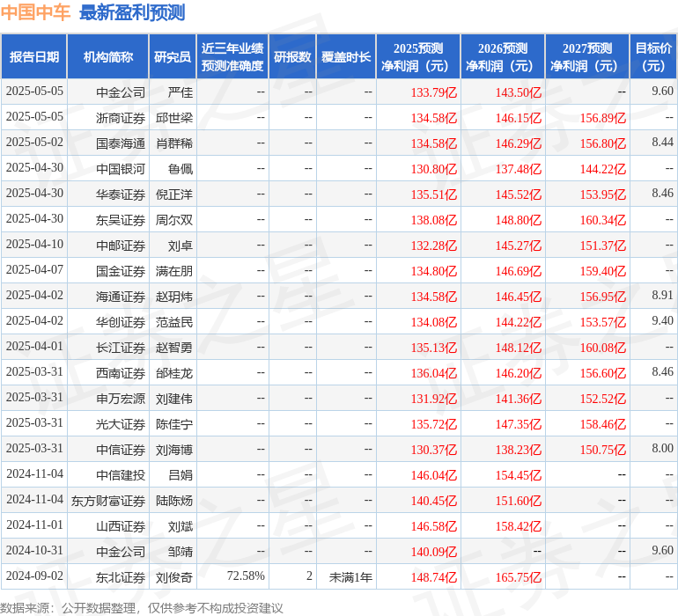Click researcher 陆陈炀
The image size is (678, 616).
(x=174, y=501)
